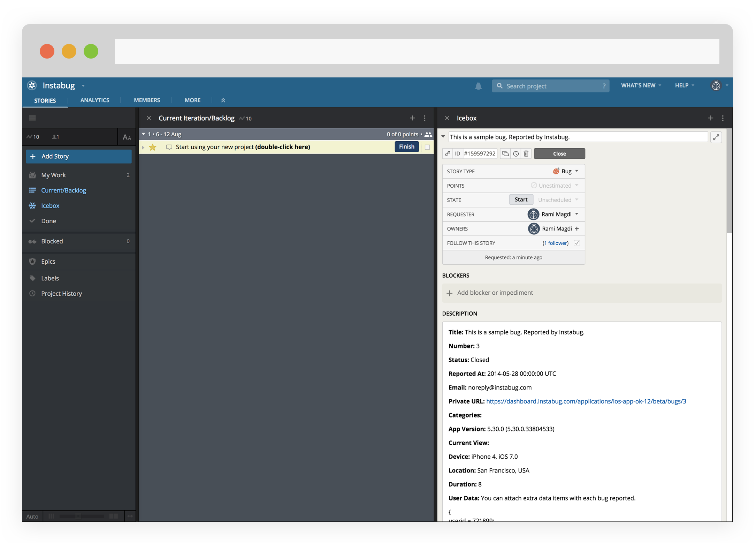
Task: Click the copy story link icon
Action: (448, 153)
